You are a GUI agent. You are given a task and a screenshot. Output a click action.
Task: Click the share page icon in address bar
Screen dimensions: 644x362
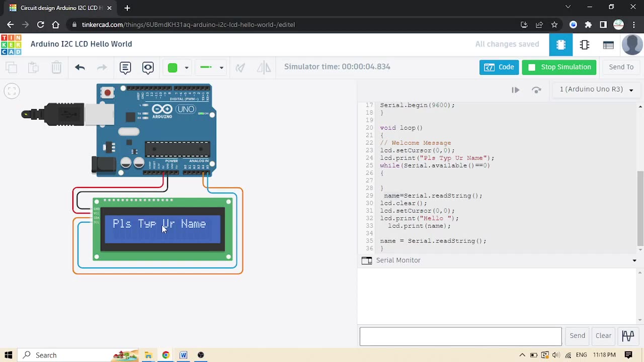point(539,25)
